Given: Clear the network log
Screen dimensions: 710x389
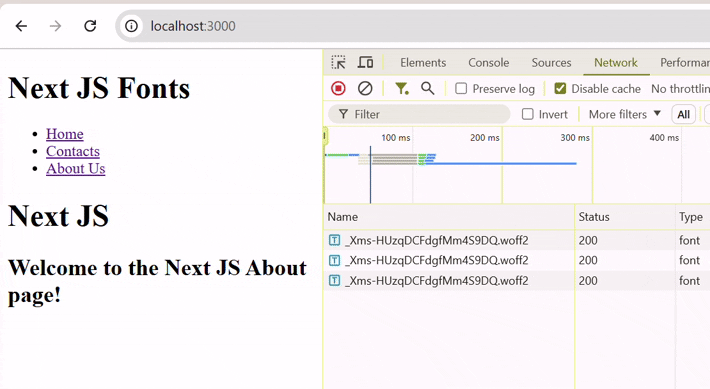Looking at the screenshot, I should 365,88.
